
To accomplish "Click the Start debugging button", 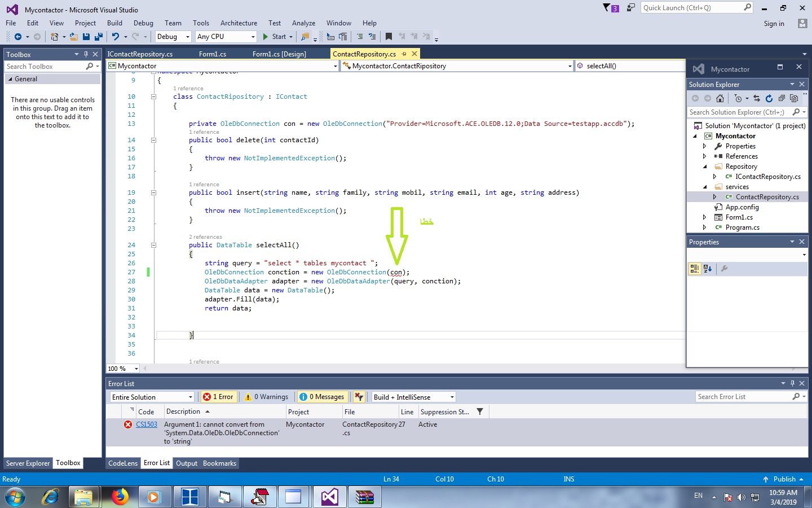I will click(275, 37).
